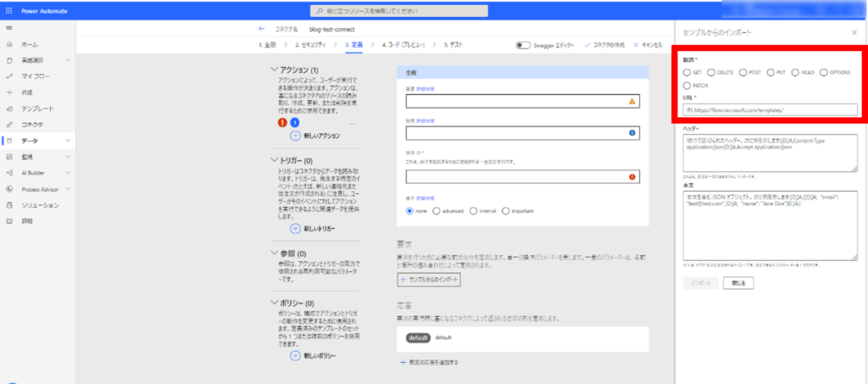Click the plus icon for 新しいアクション
The width and height of the screenshot is (868, 384).
pyautogui.click(x=295, y=136)
